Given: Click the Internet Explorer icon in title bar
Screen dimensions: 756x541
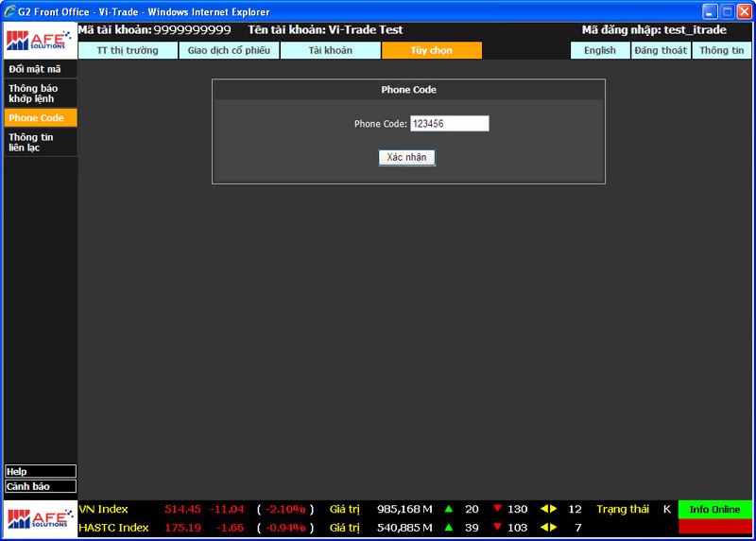Looking at the screenshot, I should point(11,11).
